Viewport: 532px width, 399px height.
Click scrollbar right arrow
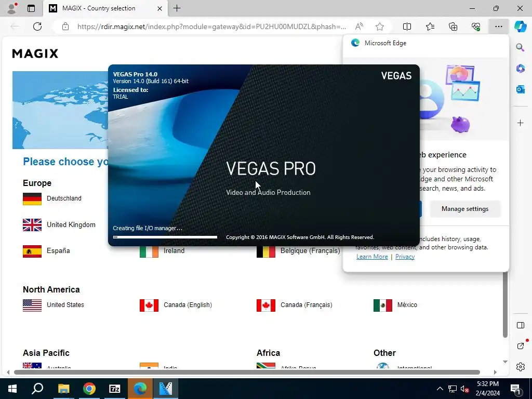[x=495, y=372]
